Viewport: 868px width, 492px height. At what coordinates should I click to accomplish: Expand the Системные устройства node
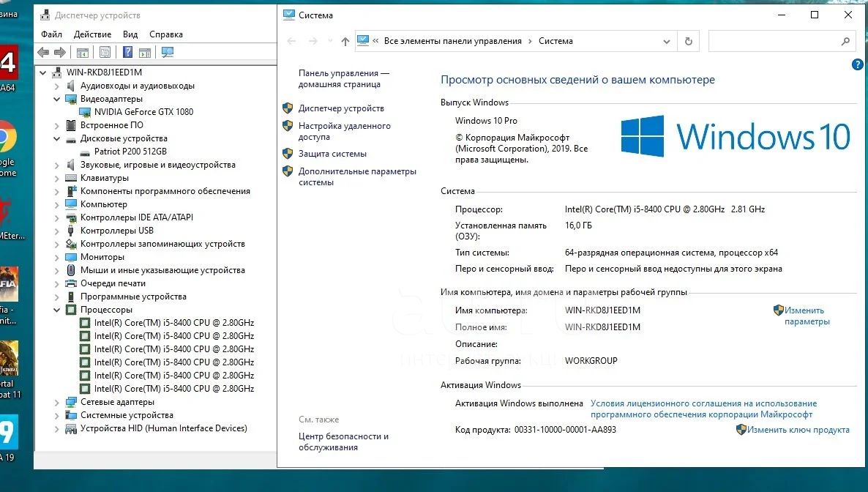(x=56, y=416)
